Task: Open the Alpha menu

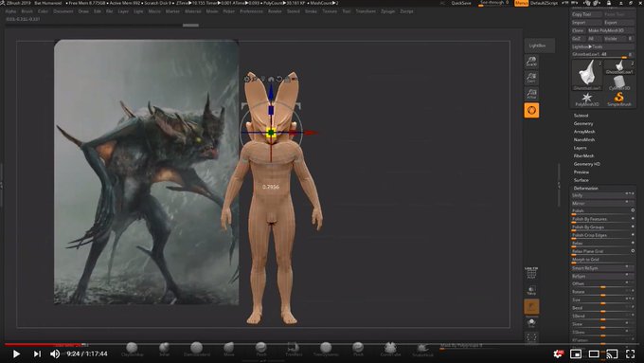Action: tap(10, 11)
